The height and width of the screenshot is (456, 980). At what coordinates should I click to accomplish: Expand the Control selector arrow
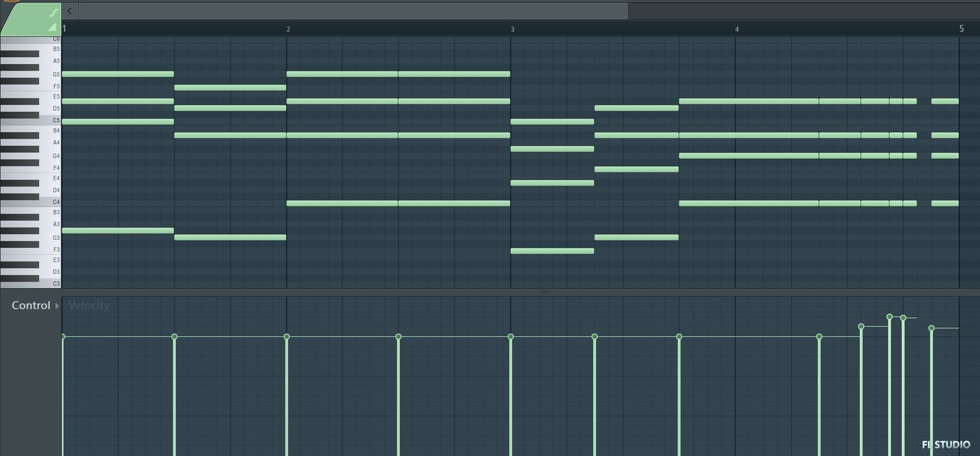(57, 306)
